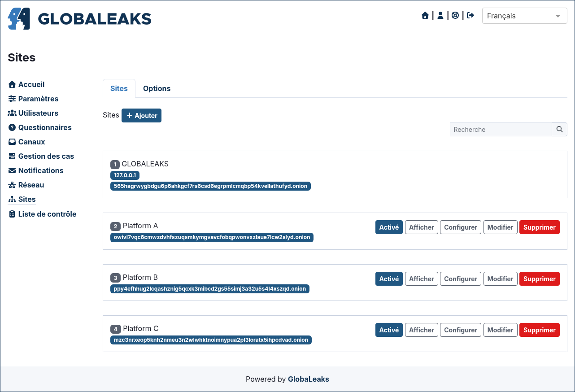Delete Platform B with Supprimer
This screenshot has height=392, width=575.
pos(540,279)
